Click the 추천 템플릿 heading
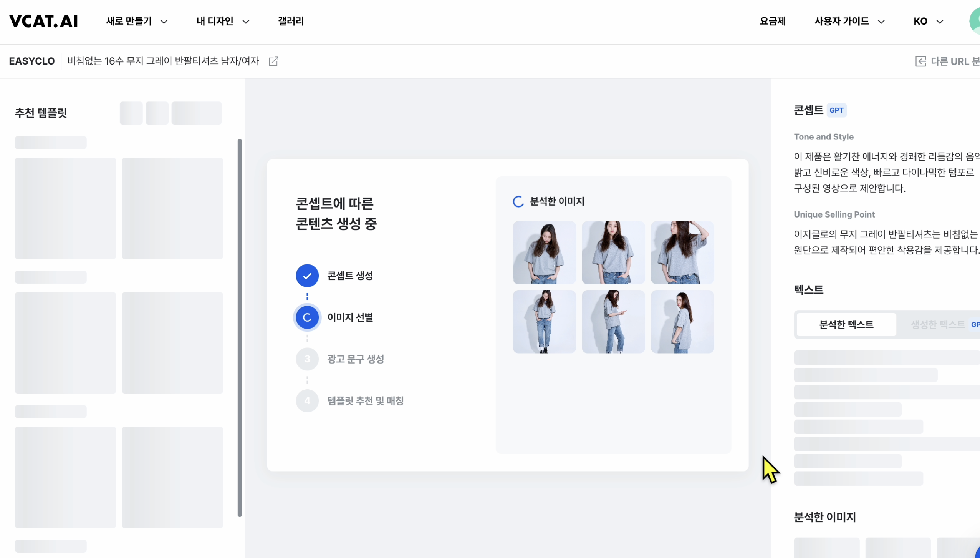980x558 pixels. (x=41, y=113)
